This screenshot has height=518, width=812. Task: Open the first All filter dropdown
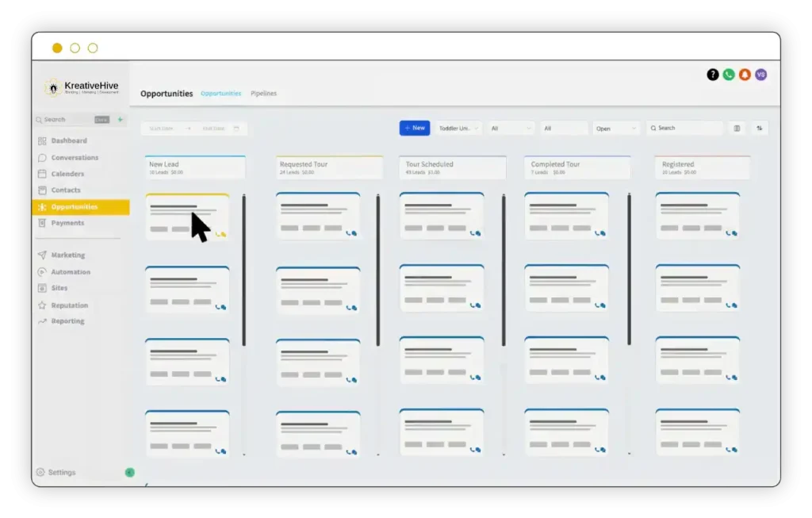coord(511,128)
